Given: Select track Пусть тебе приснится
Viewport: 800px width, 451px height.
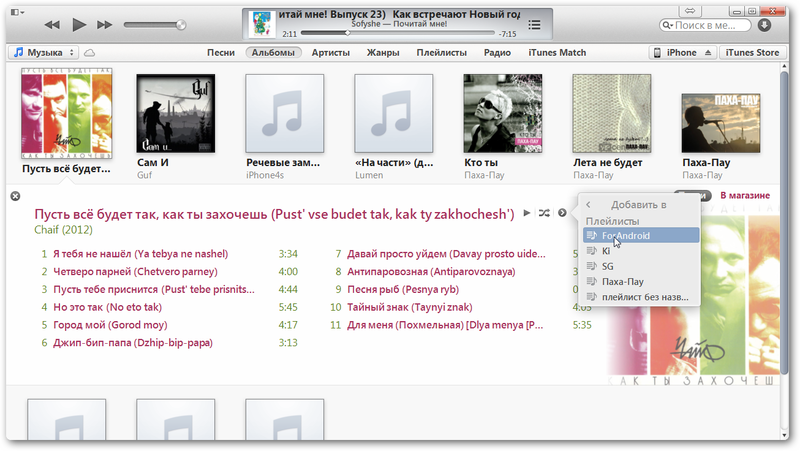Looking at the screenshot, I should (x=154, y=289).
